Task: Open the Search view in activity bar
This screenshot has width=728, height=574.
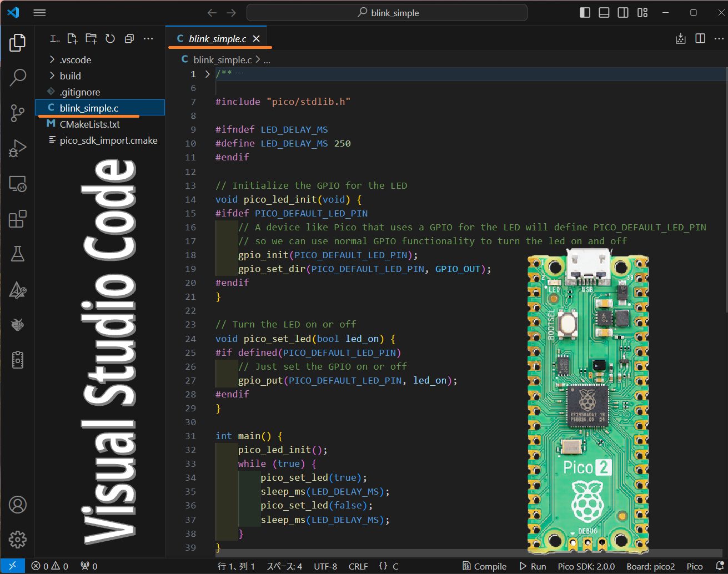Action: tap(18, 78)
